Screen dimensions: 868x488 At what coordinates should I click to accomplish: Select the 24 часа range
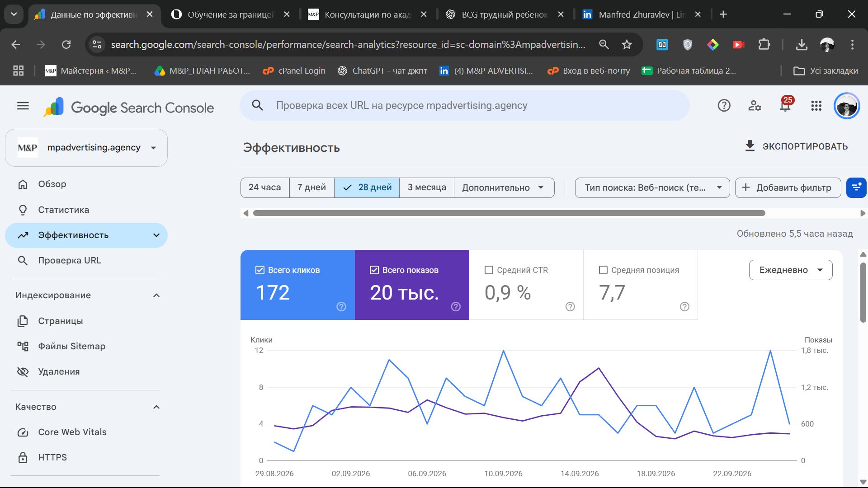click(x=265, y=188)
